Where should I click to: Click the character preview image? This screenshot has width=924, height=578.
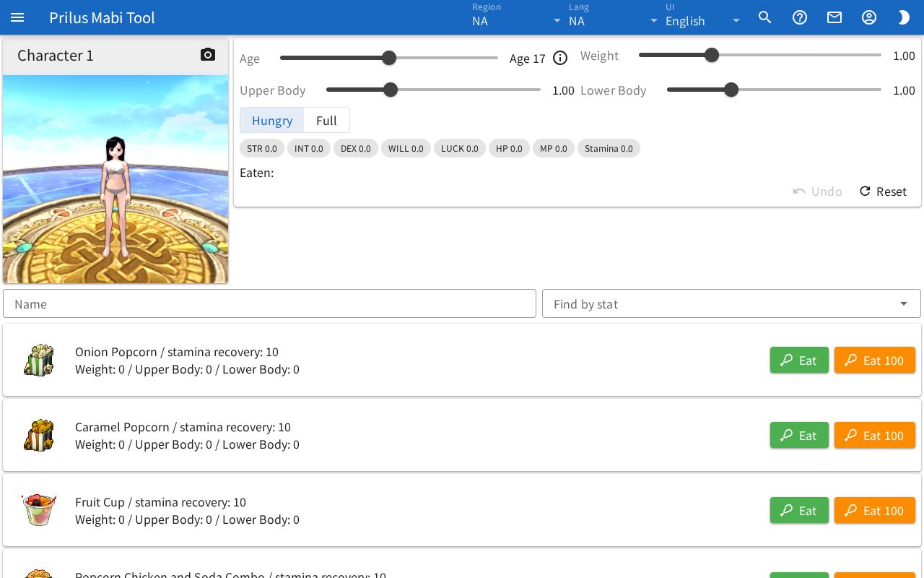(x=115, y=179)
